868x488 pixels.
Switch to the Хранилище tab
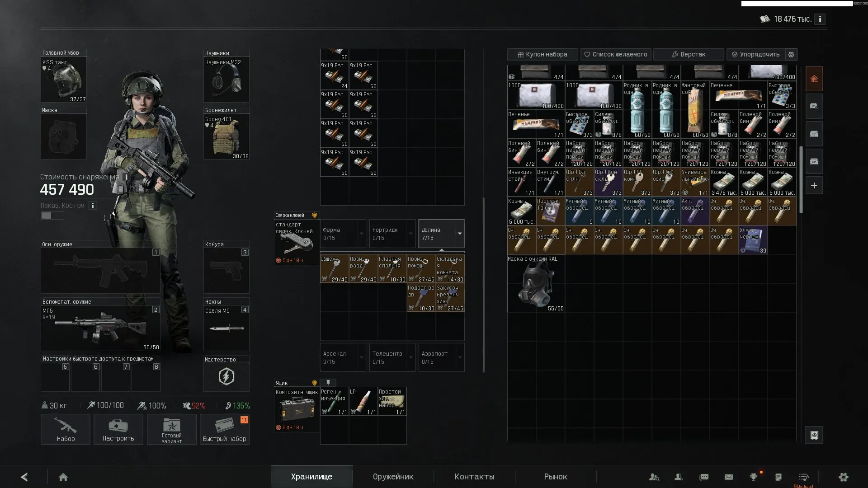[311, 477]
